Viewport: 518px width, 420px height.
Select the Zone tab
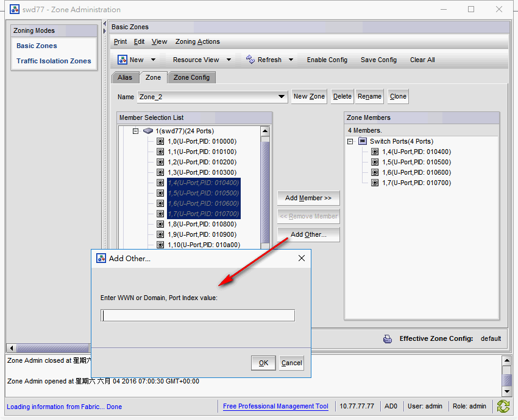click(154, 77)
